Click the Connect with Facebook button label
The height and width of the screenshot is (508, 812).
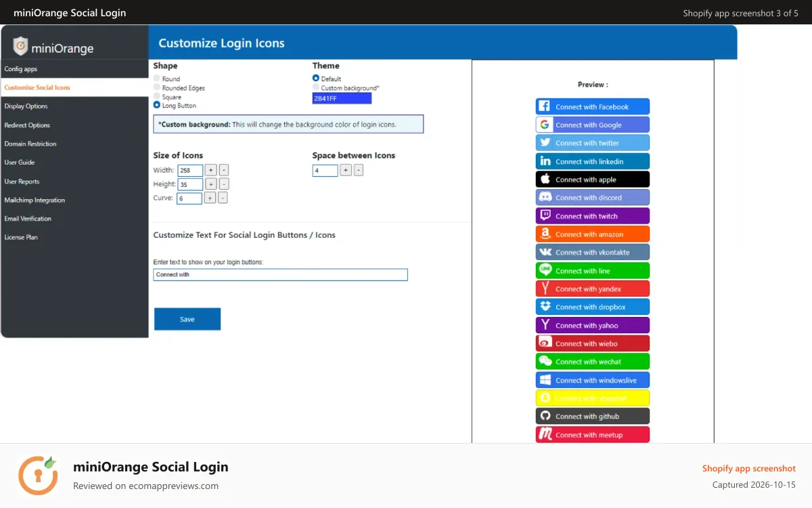[592, 107]
